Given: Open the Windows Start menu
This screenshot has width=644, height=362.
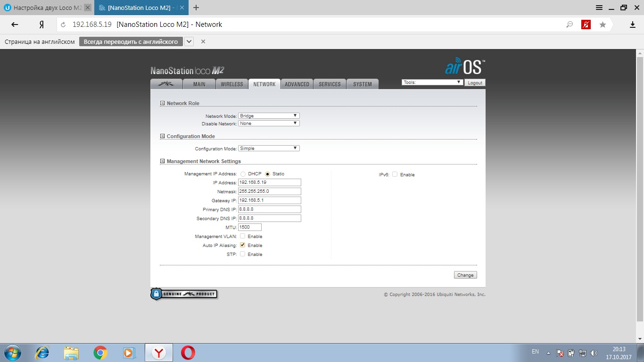Looking at the screenshot, I should [x=12, y=353].
